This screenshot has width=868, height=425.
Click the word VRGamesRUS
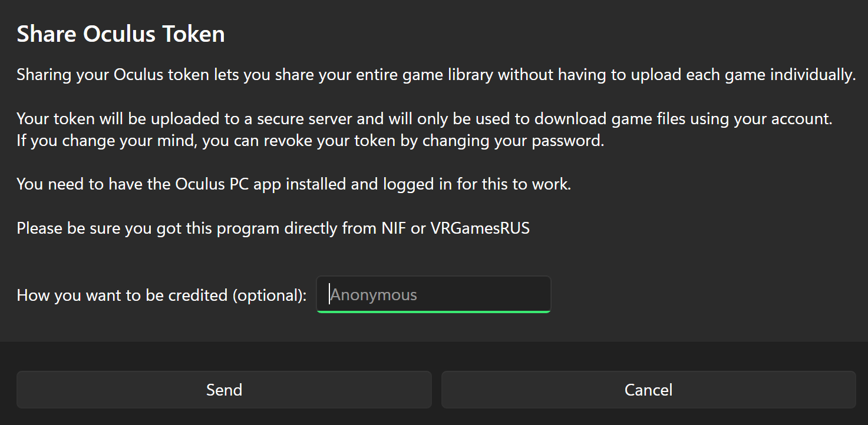480,228
